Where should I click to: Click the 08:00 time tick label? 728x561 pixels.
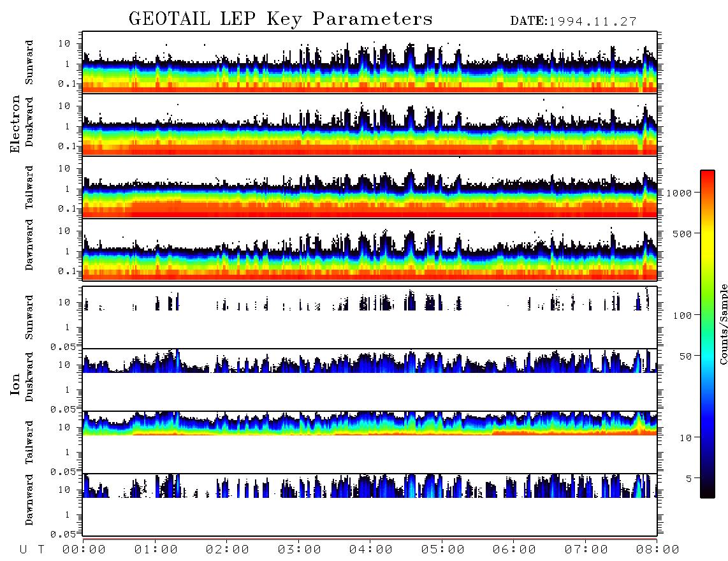[x=658, y=550]
